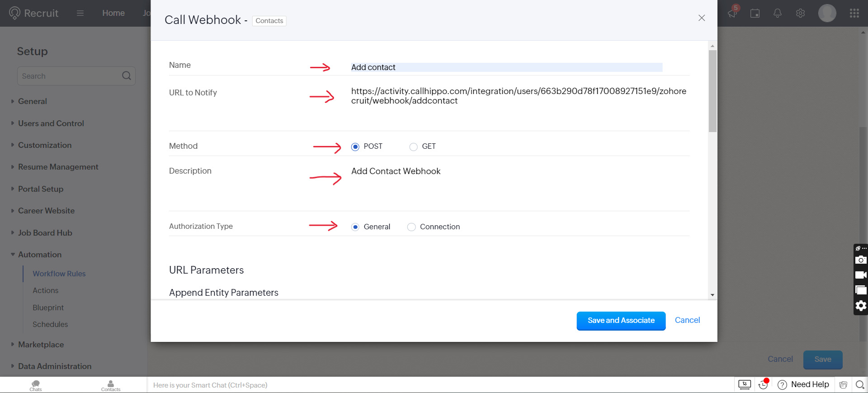Open announcements megaphone with badge 5
The width and height of the screenshot is (868, 393).
click(733, 12)
